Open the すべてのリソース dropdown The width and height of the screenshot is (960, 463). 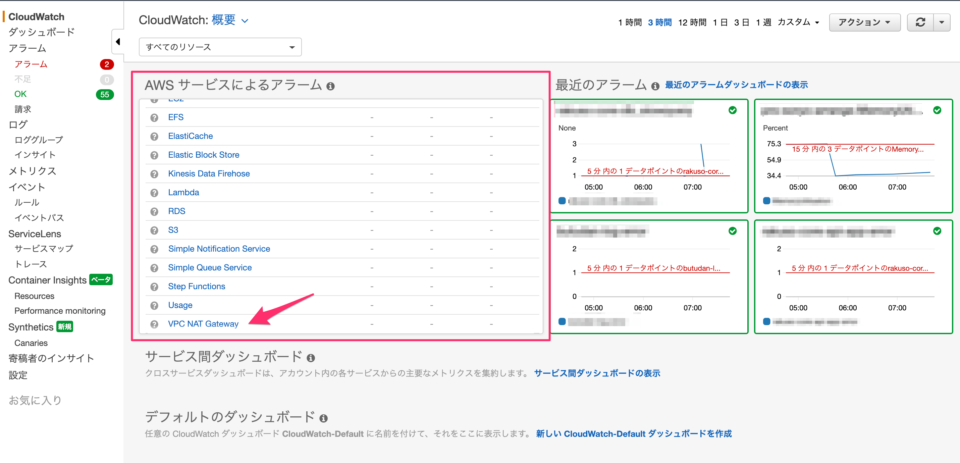[221, 47]
